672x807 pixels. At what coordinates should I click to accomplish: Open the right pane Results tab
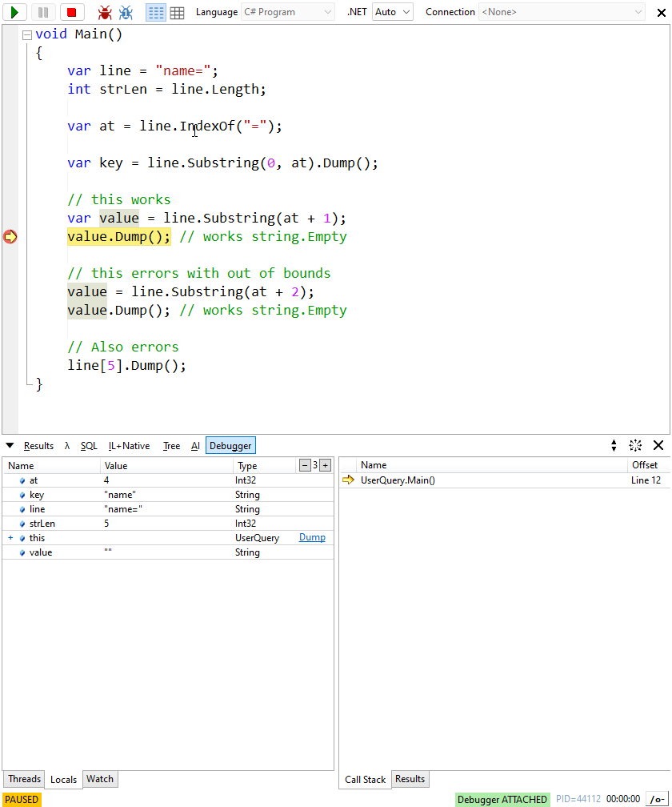click(410, 779)
